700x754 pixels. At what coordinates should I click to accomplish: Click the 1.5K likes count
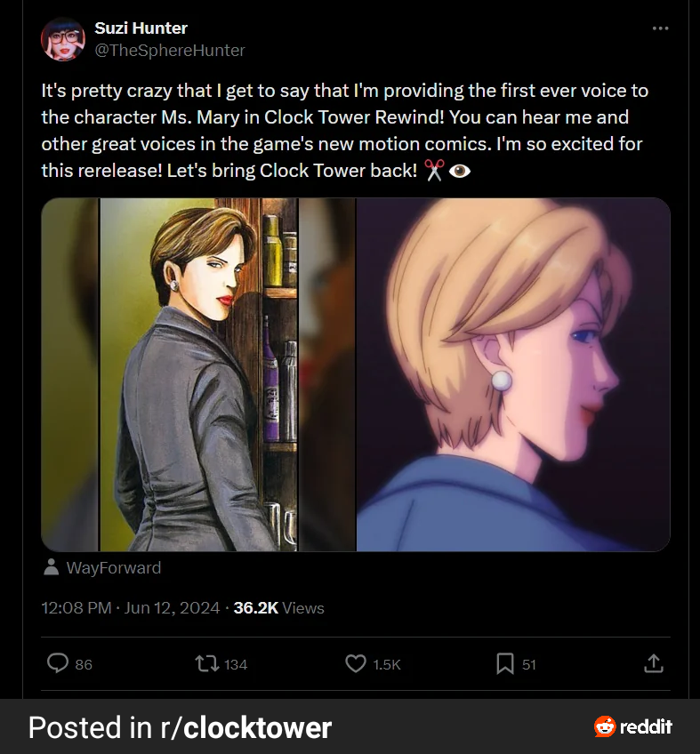[386, 664]
